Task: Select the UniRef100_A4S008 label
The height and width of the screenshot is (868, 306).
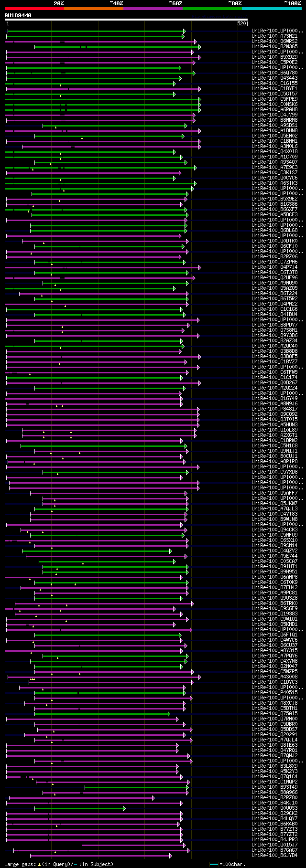Action: click(x=274, y=677)
